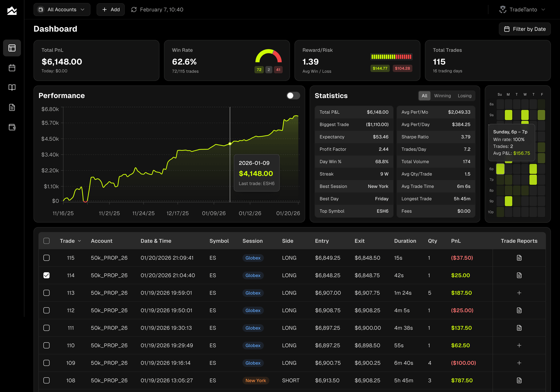The height and width of the screenshot is (392, 560).
Task: Click the New York session tag on trade 108
Action: 256,380
